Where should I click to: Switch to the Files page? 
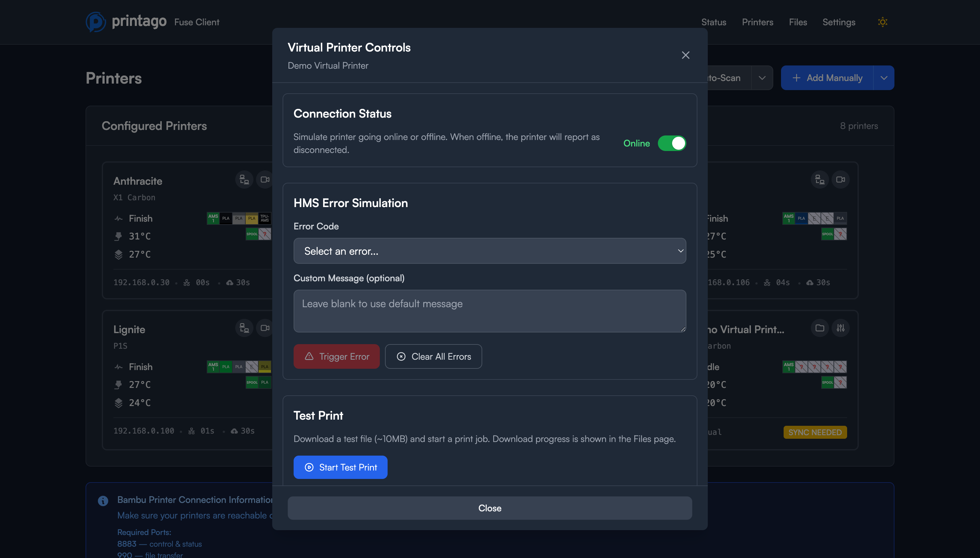798,22
